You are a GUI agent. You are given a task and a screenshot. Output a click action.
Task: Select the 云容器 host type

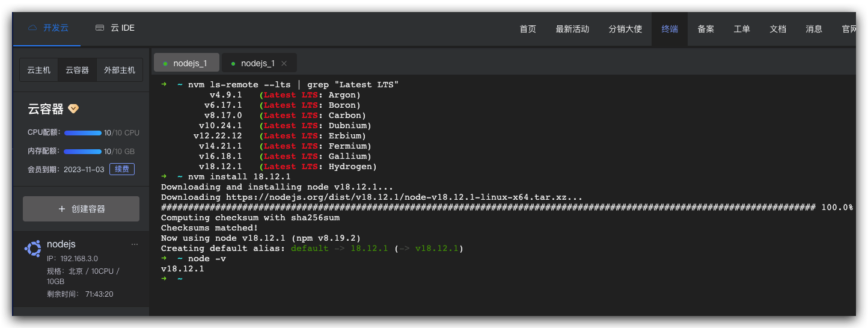77,70
